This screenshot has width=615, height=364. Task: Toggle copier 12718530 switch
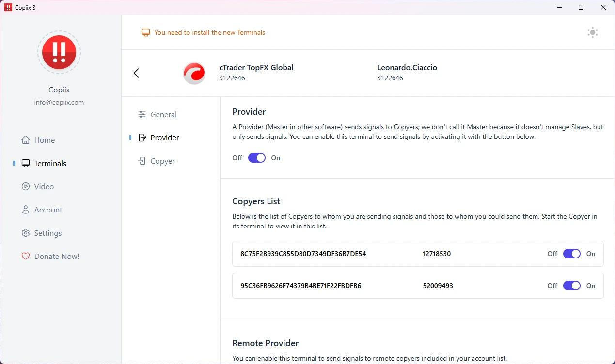(x=572, y=254)
